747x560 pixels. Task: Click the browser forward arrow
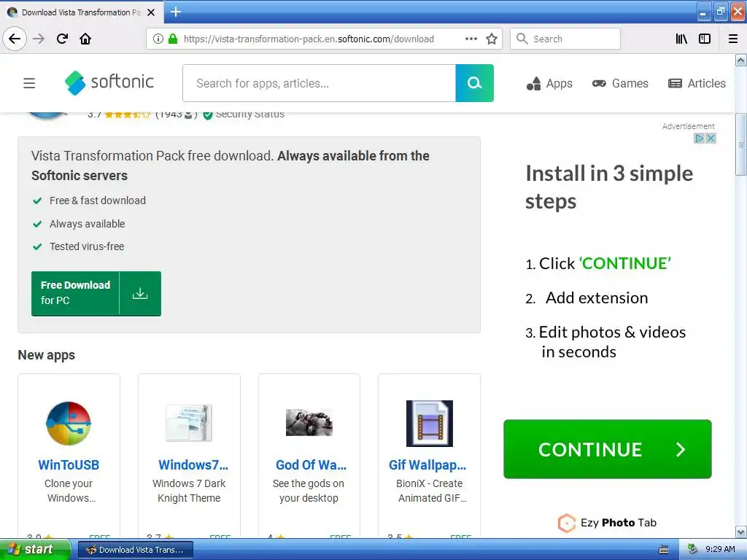click(39, 39)
